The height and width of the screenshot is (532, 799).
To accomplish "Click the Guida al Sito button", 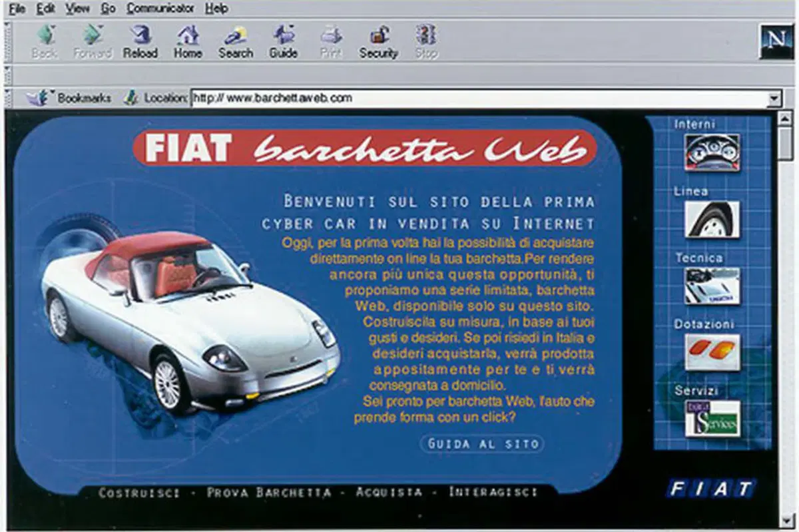I will [482, 443].
